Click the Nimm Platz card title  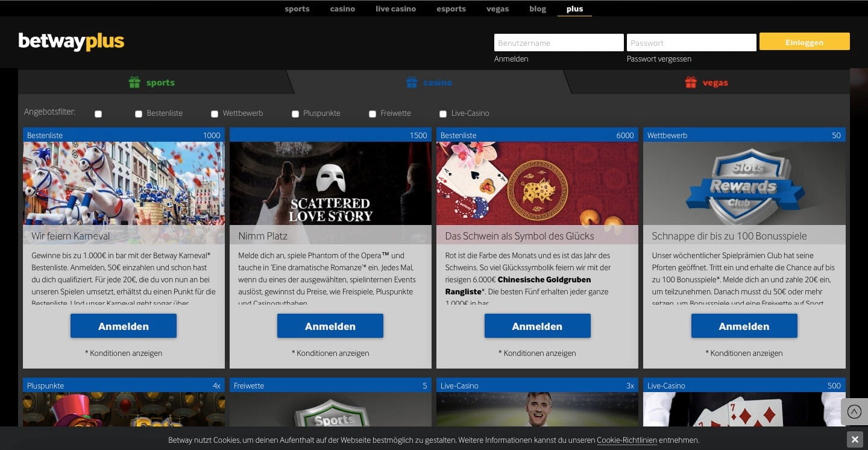pyautogui.click(x=263, y=236)
